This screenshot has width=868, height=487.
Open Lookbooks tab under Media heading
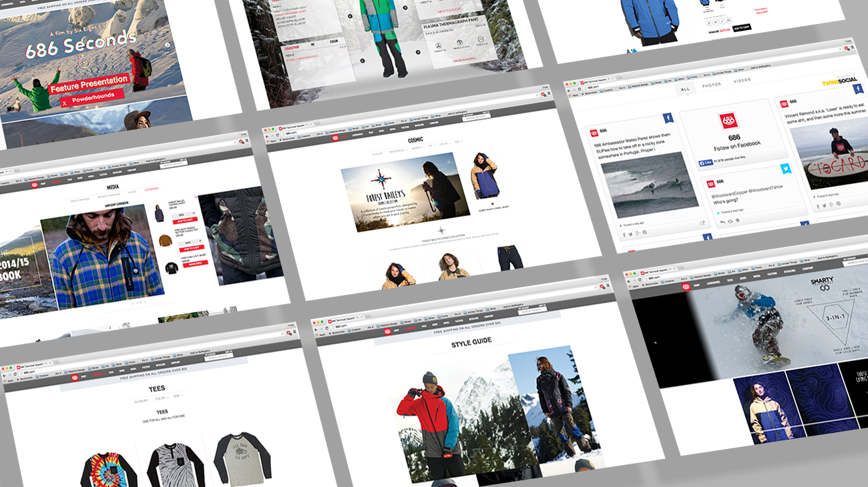pos(152,190)
